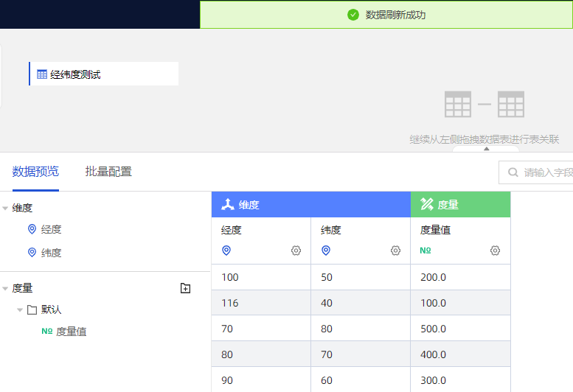Click the 经纬度测试 table icon
This screenshot has height=392, width=573.
(x=42, y=74)
